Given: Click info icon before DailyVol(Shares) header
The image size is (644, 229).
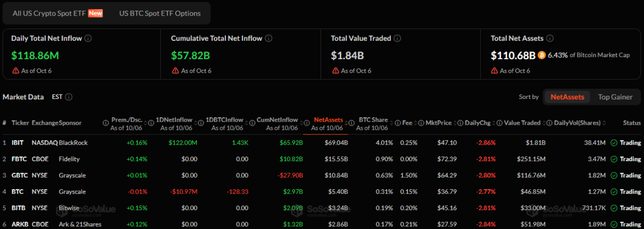Looking at the screenshot, I should pos(550,123).
